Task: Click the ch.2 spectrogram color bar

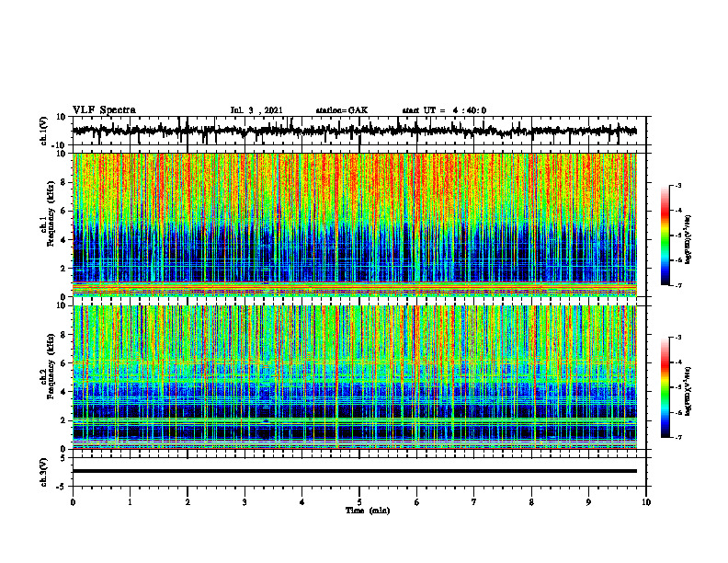Action: coord(665,387)
